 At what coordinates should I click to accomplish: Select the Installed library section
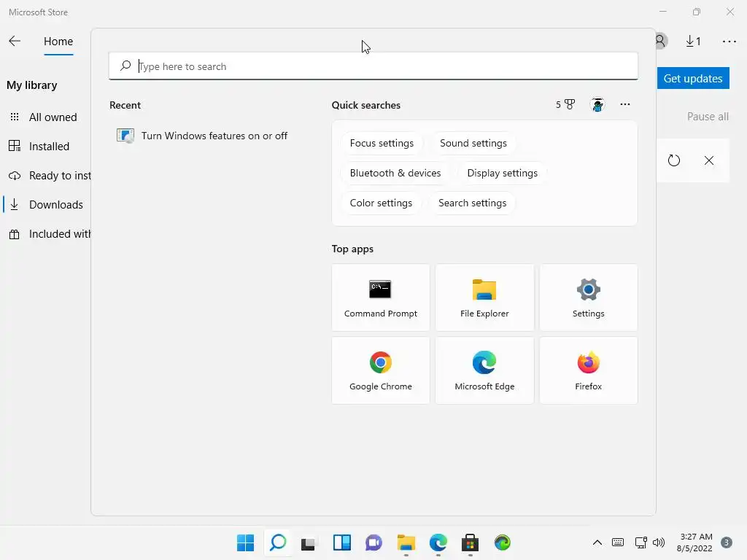(x=49, y=146)
